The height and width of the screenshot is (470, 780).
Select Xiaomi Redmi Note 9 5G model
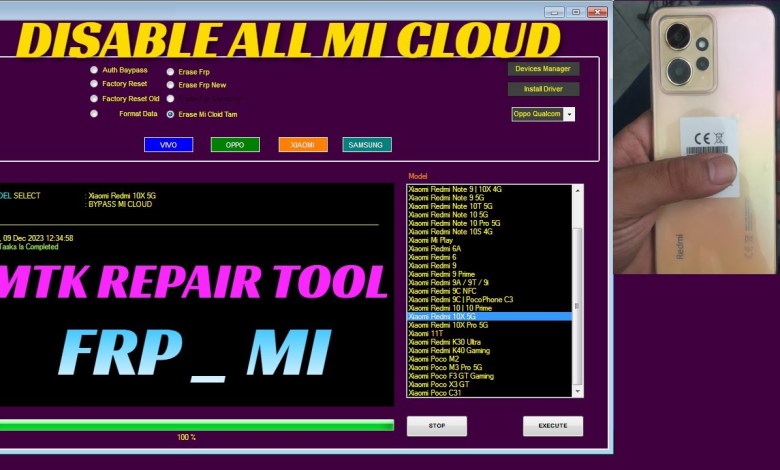point(489,197)
